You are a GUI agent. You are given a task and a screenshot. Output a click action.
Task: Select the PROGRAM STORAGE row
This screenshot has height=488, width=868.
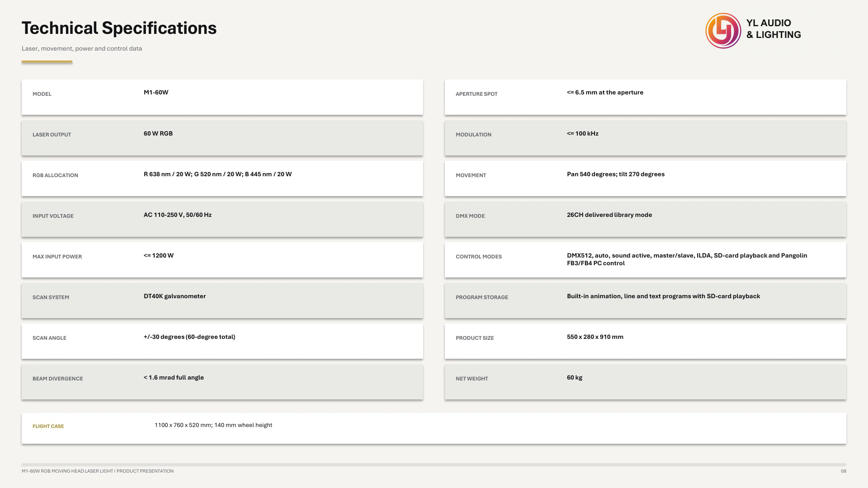(646, 300)
